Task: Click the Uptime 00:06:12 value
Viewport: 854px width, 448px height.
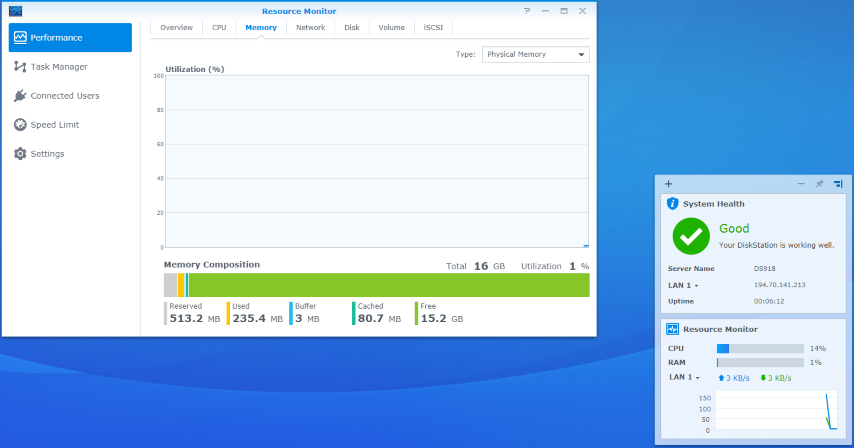Action: [769, 301]
